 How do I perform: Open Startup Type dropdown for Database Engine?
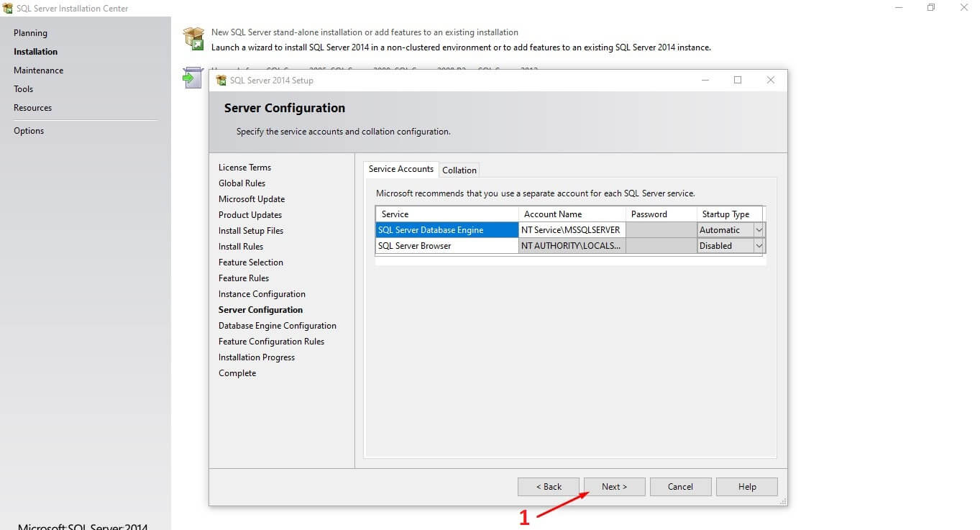pos(759,230)
